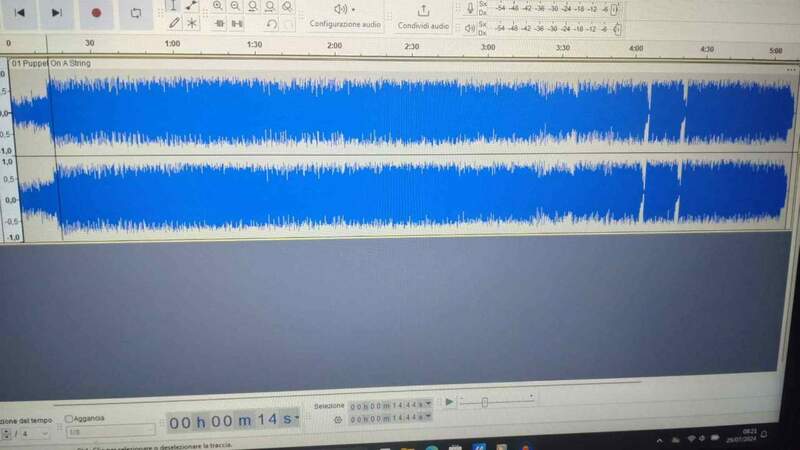The height and width of the screenshot is (450, 800).
Task: Open the time display format arrow
Action: click(297, 419)
